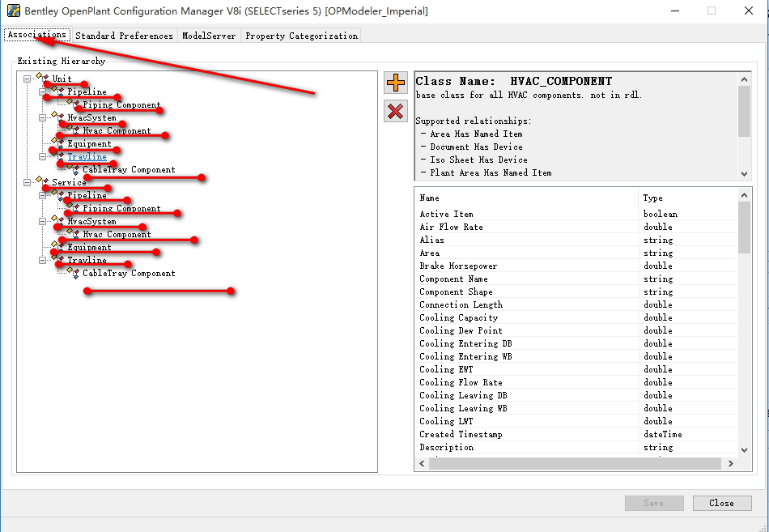Select Piping Component under Unit

click(x=121, y=104)
